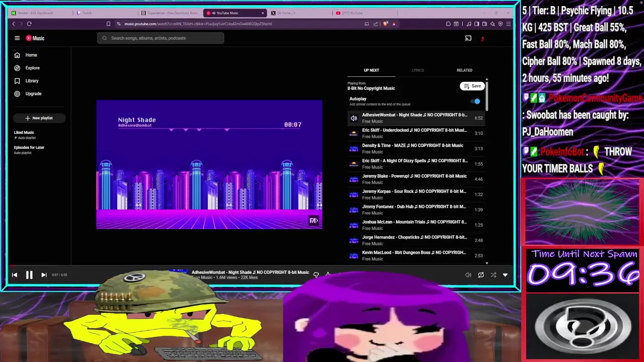Reload the page with refresh icon
Viewport: 644px width, 362px height.
coord(29,24)
